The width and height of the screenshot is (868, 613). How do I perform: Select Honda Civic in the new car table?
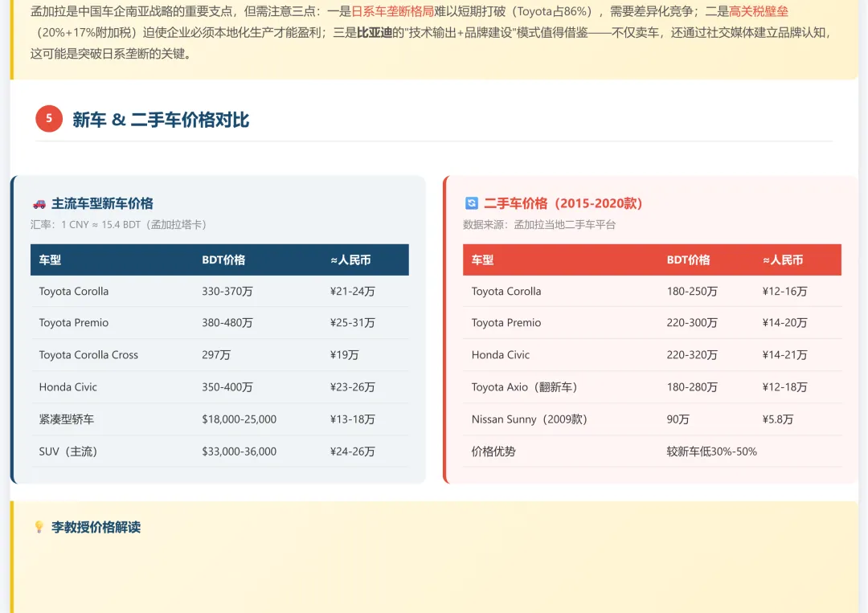tap(68, 387)
